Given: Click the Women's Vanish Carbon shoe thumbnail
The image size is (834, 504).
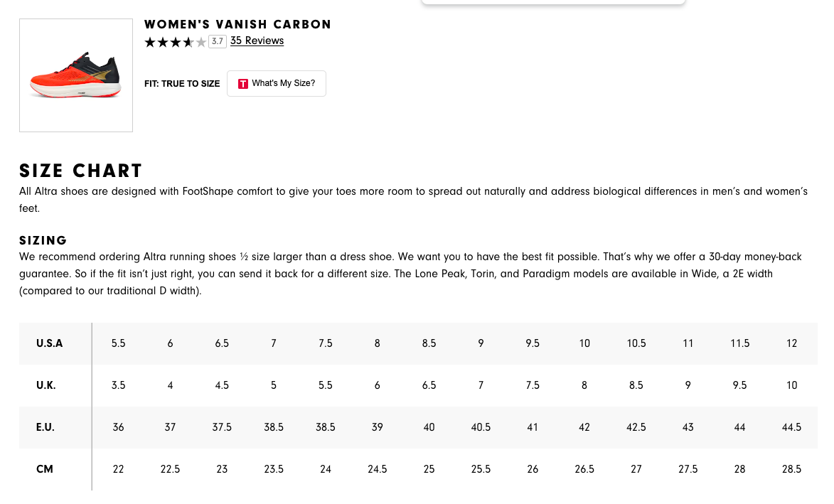Looking at the screenshot, I should click(76, 75).
